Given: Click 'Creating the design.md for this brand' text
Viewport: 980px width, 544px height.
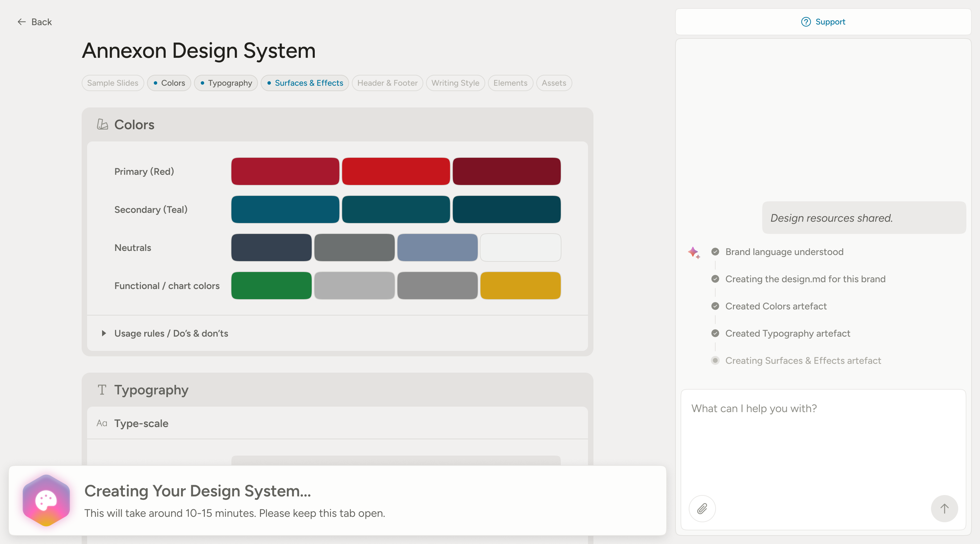Looking at the screenshot, I should point(805,279).
